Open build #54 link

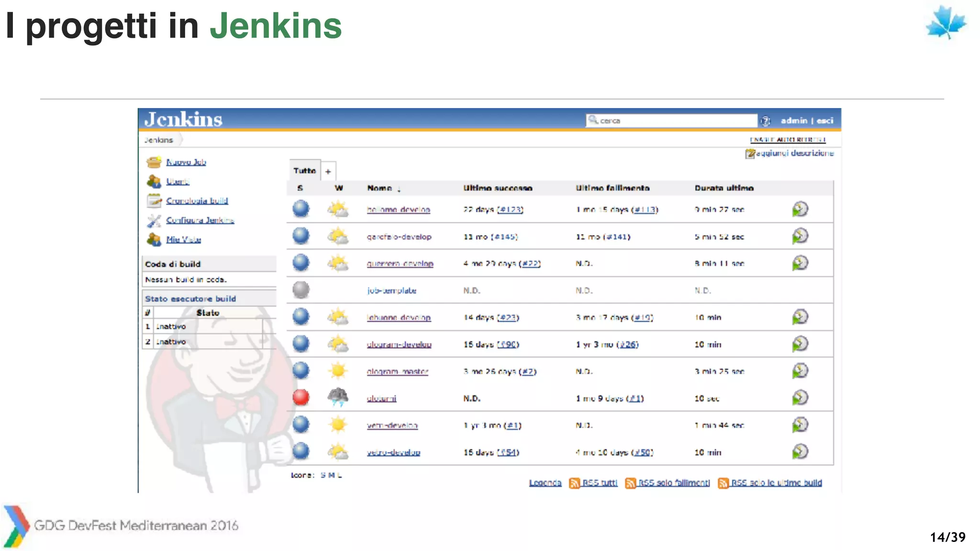point(508,452)
